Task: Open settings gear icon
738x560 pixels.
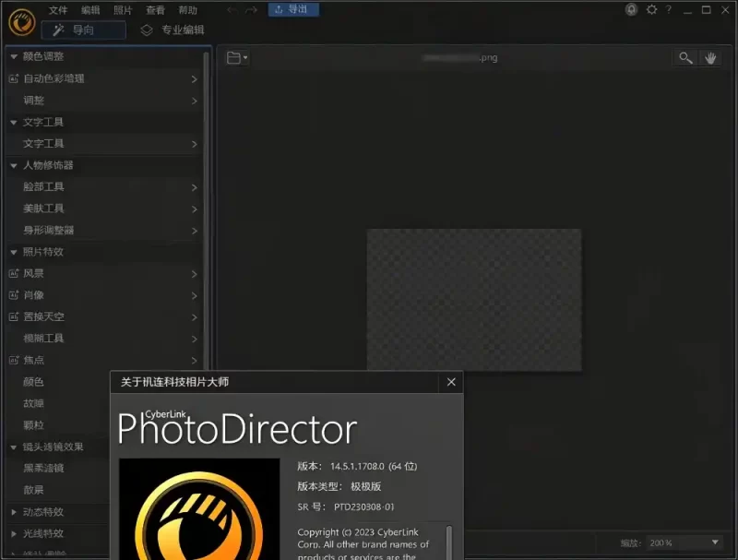Action: (x=651, y=9)
